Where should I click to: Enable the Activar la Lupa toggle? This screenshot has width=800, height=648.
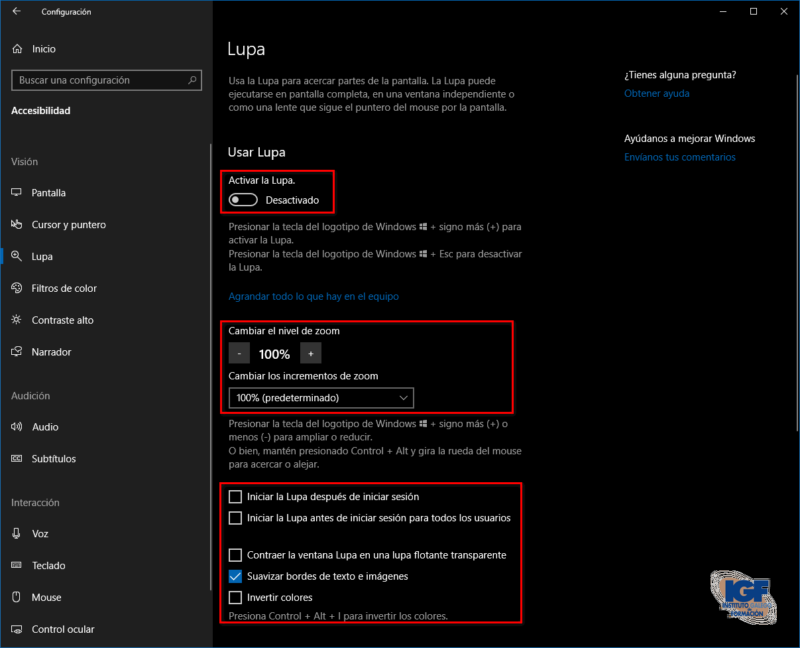[x=241, y=200]
